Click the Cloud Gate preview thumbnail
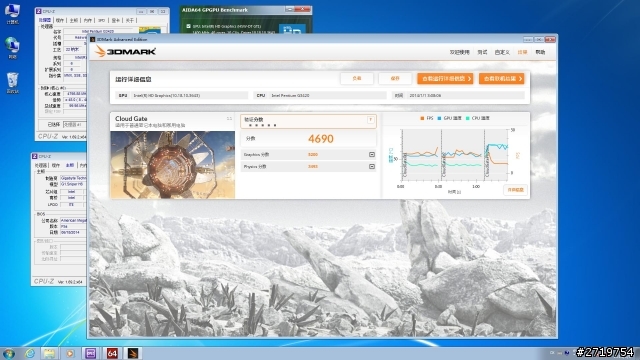640x360 pixels. (x=172, y=164)
